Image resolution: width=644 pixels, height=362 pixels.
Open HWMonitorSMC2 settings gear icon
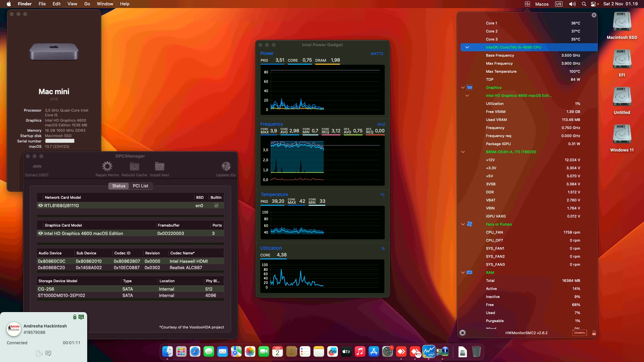click(x=463, y=333)
